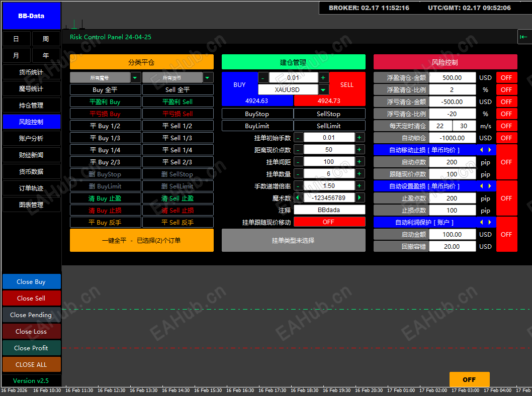Toggle 挂单跟随现价移动 OFF switch
The width and height of the screenshot is (532, 396).
point(329,222)
